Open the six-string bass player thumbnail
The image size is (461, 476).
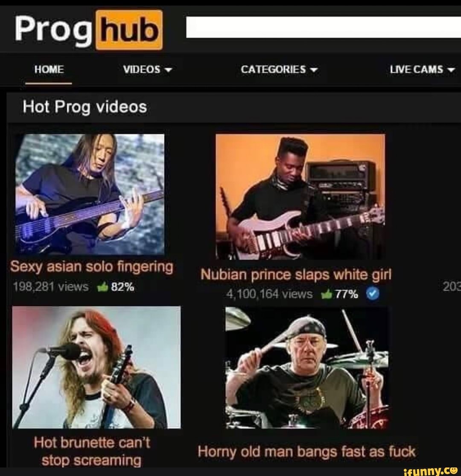(x=90, y=194)
